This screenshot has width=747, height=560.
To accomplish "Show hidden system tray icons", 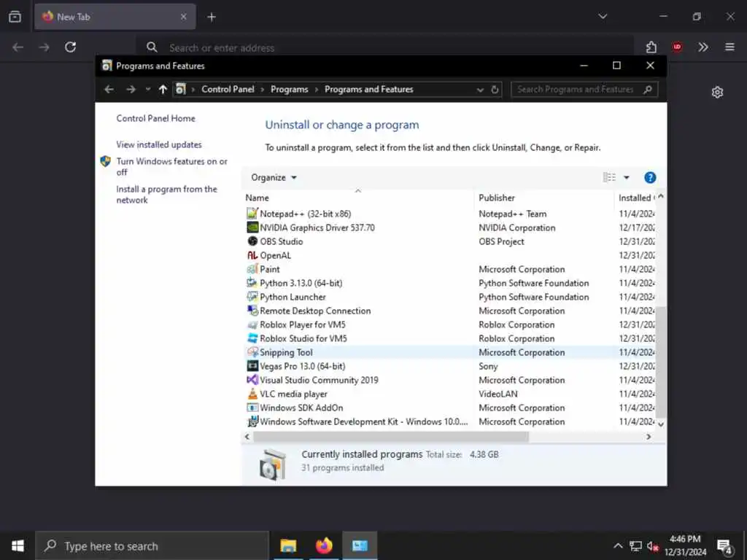I will pyautogui.click(x=617, y=545).
